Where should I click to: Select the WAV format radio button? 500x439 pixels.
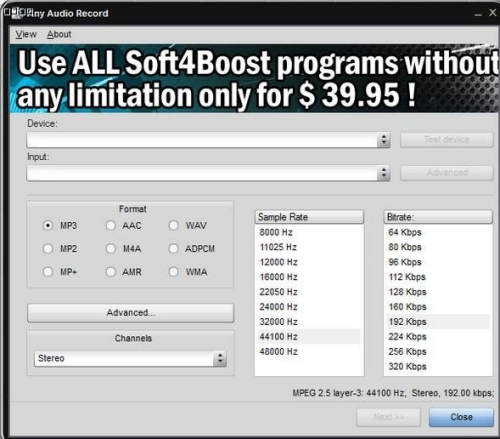click(173, 226)
